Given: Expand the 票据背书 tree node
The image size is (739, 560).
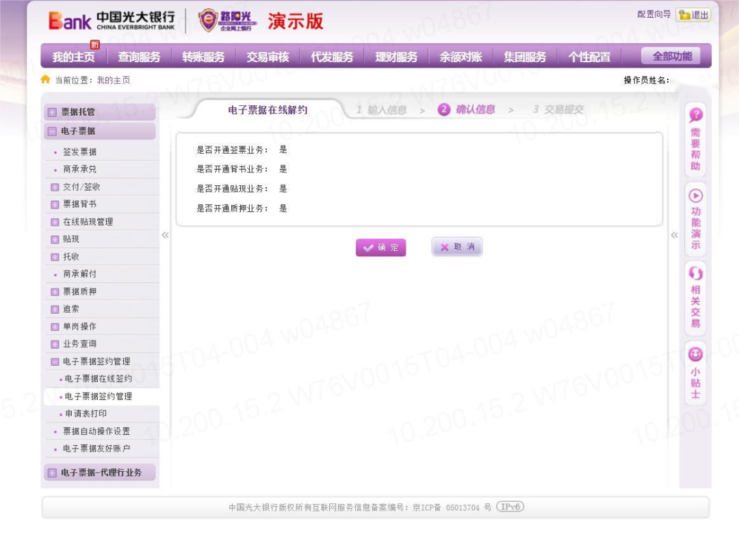Looking at the screenshot, I should click(55, 204).
